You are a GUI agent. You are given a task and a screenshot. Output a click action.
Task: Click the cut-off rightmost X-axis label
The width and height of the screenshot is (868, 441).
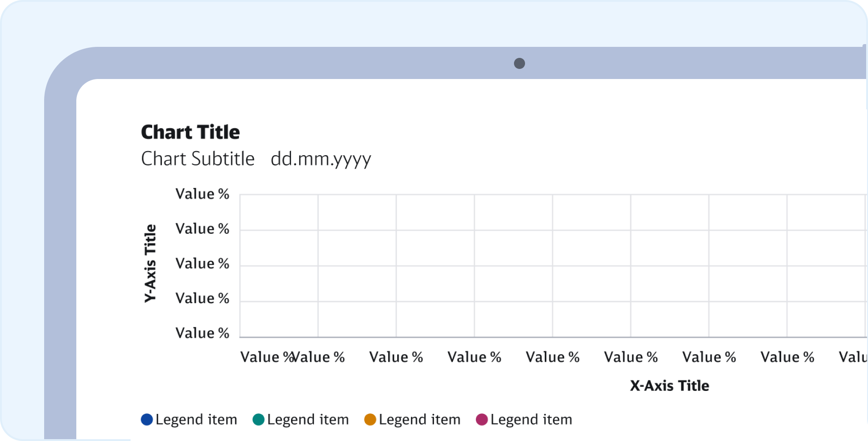(x=852, y=357)
